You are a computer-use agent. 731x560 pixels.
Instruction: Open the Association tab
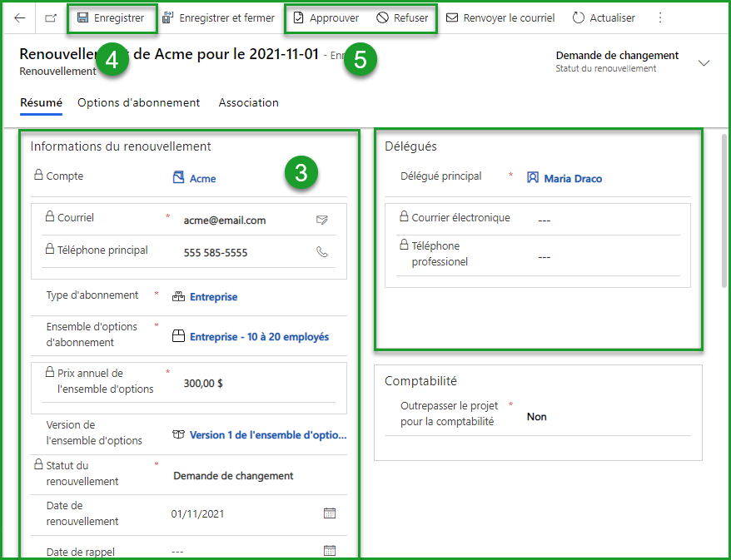click(x=248, y=102)
